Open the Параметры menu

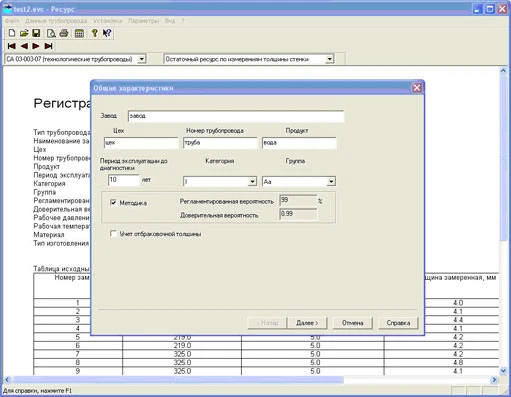coord(143,21)
